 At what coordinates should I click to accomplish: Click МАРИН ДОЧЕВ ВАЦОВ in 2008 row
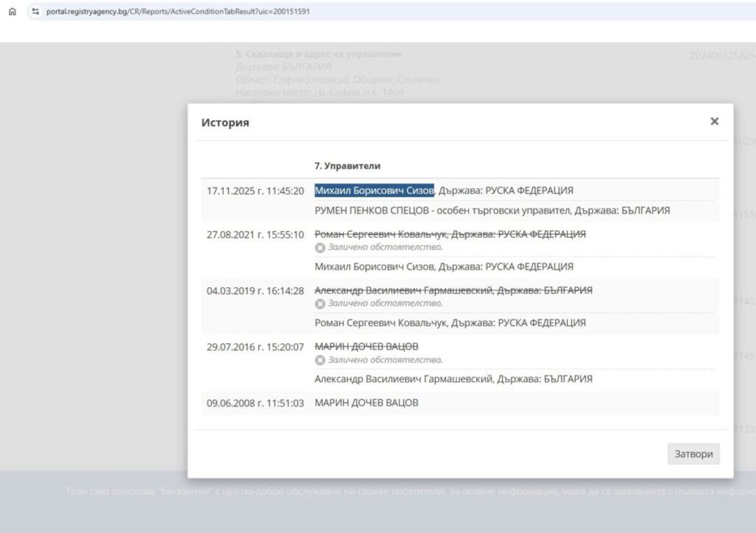click(x=366, y=403)
